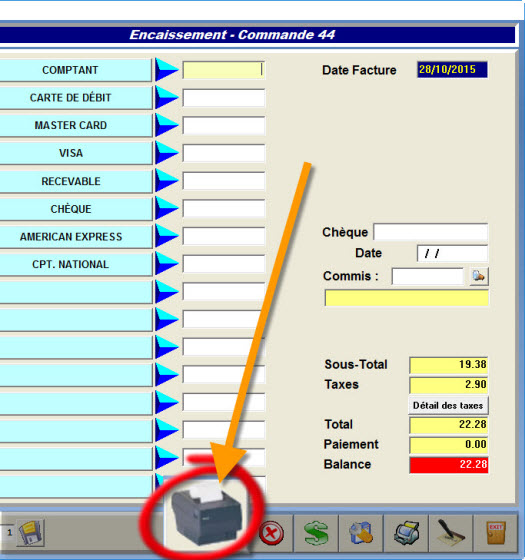Click the blue arrow beside CHÈQUE

[x=166, y=209]
